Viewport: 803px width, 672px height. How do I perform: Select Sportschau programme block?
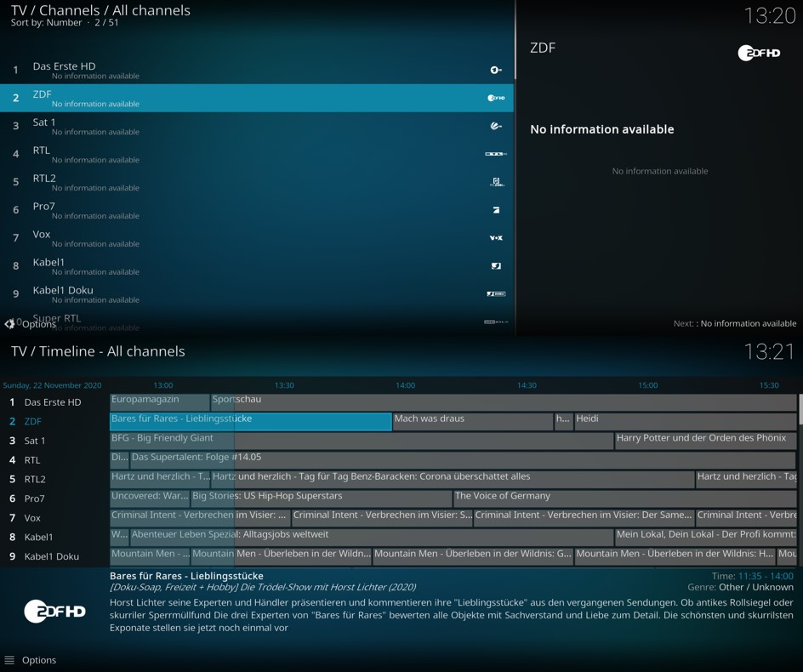click(x=504, y=402)
